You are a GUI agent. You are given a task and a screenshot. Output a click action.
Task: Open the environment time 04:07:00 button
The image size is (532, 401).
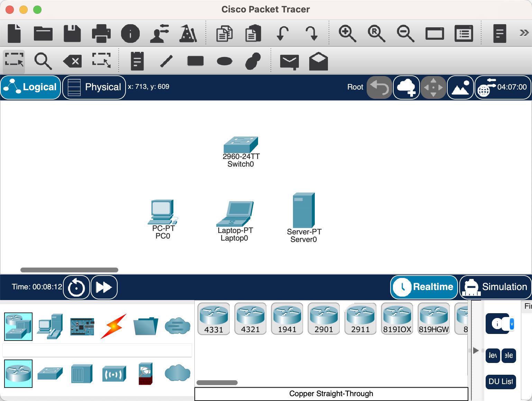tap(503, 87)
